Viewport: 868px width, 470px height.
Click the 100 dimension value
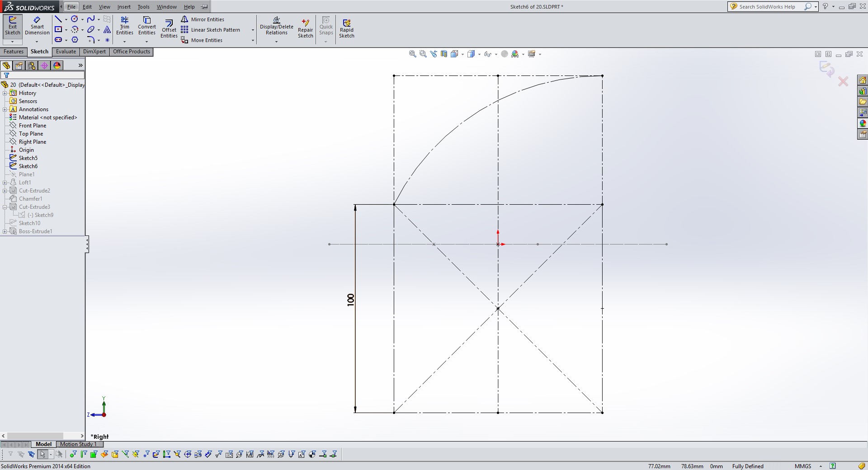click(x=351, y=300)
